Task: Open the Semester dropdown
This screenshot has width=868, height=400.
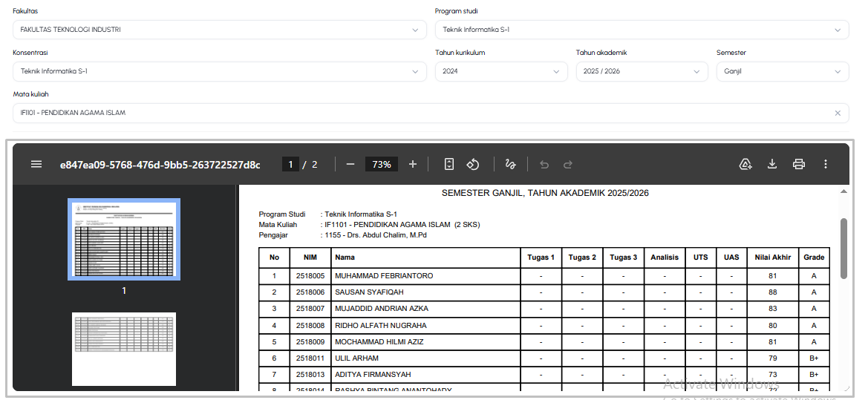Action: point(783,71)
